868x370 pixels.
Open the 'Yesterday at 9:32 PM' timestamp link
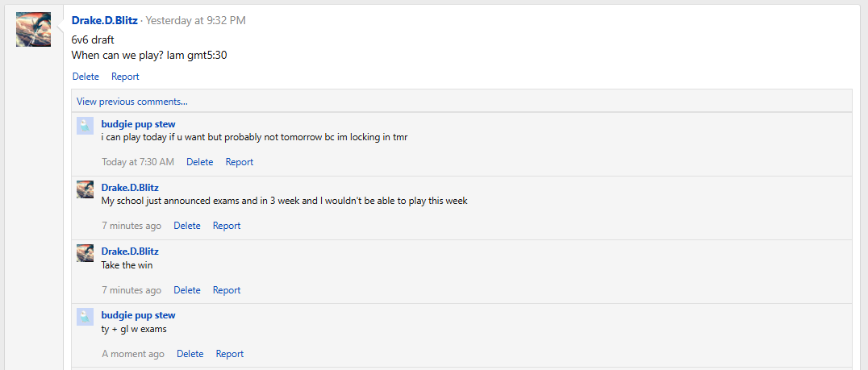195,20
